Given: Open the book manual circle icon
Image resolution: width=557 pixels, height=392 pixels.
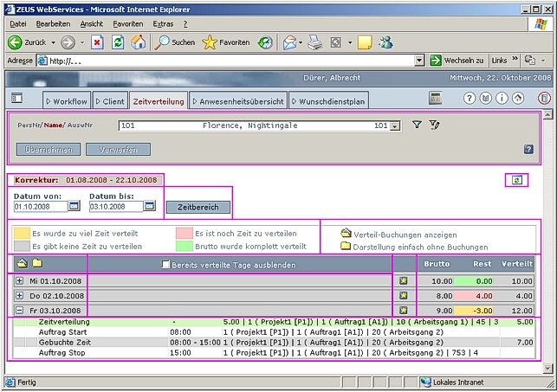Looking at the screenshot, I should (x=486, y=99).
